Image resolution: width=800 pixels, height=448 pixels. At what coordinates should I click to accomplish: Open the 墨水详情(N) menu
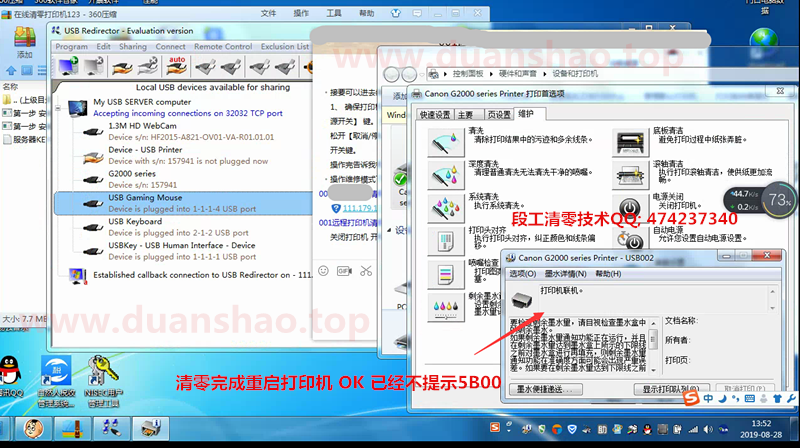[565, 274]
